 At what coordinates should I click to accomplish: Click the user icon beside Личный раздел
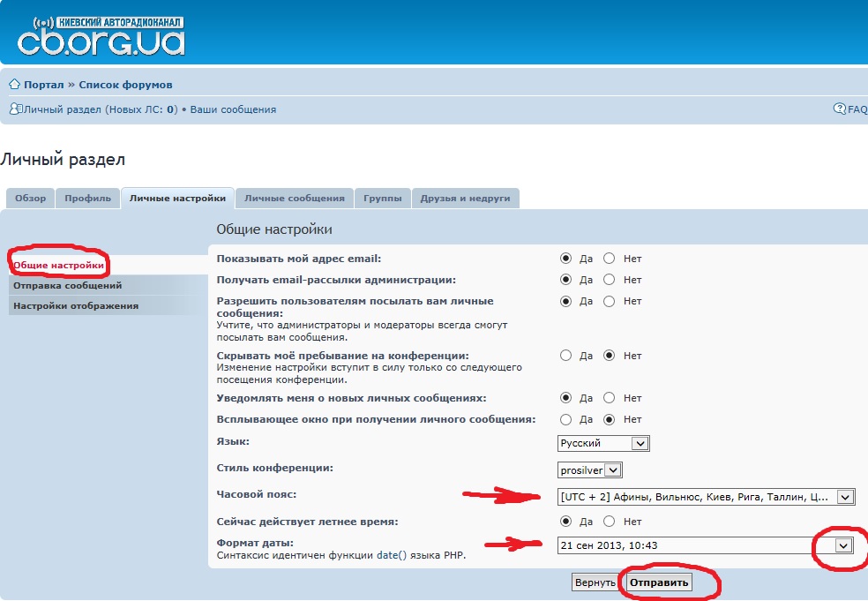(x=14, y=109)
